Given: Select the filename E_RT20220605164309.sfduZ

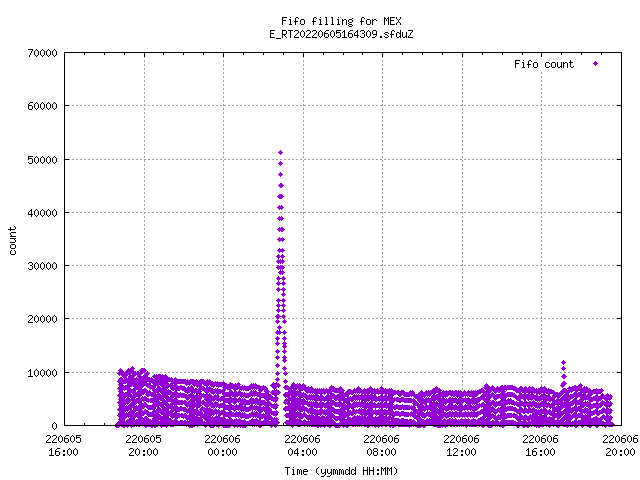Looking at the screenshot, I should [x=341, y=34].
